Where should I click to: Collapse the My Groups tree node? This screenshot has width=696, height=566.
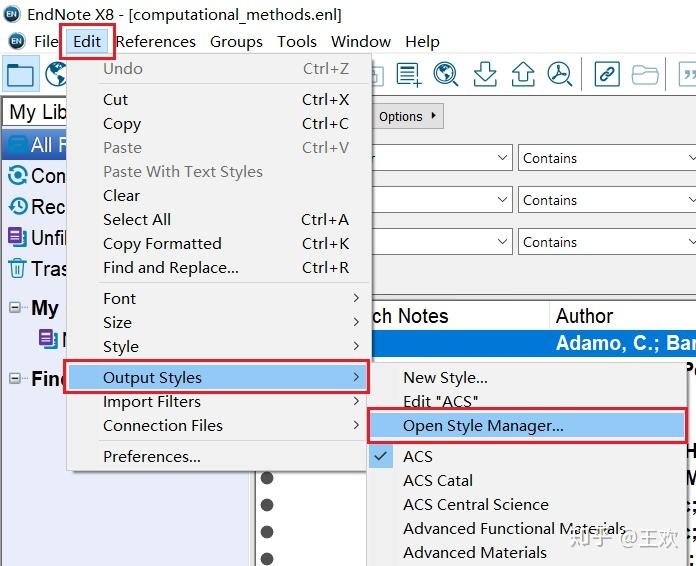pyautogui.click(x=15, y=308)
